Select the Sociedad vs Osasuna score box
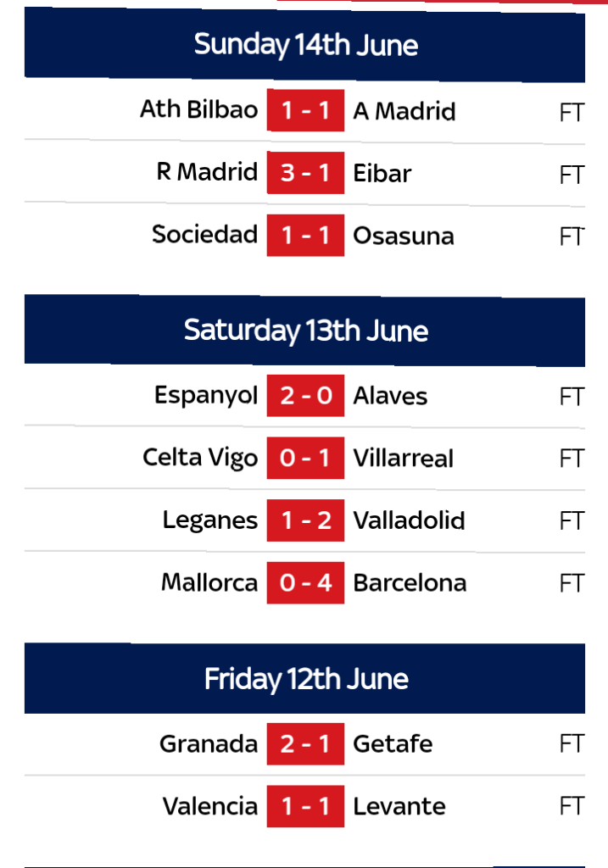The width and height of the screenshot is (608, 868). tap(305, 235)
